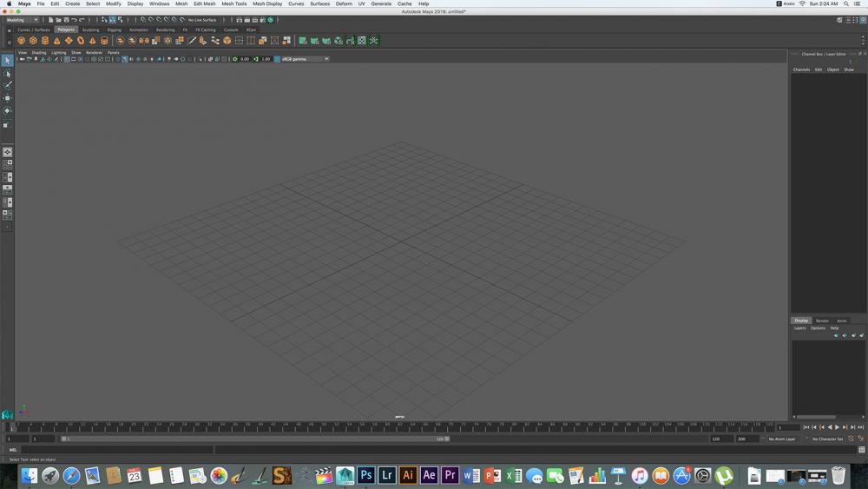The width and height of the screenshot is (868, 489).
Task: Click Channels in the Channel Box
Action: (x=801, y=69)
